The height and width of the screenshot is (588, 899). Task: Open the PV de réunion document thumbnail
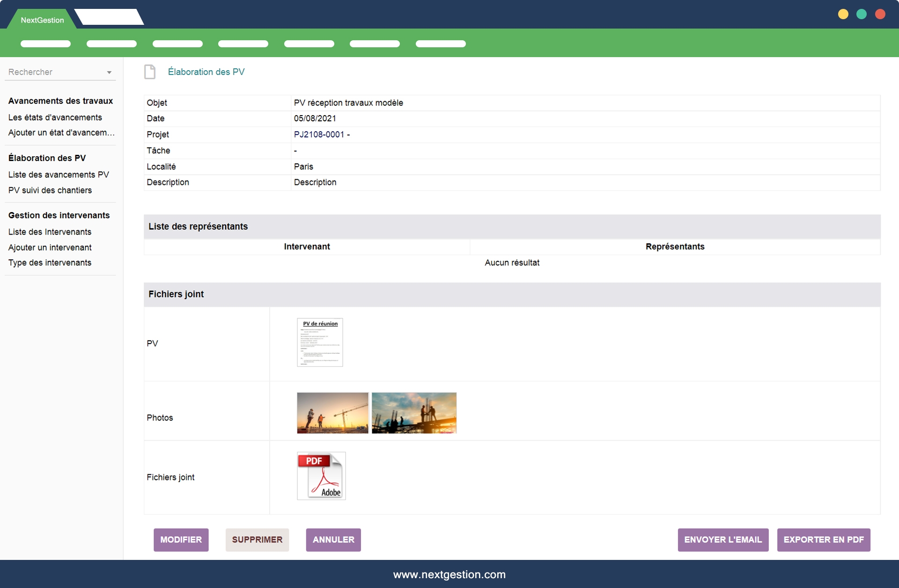320,342
